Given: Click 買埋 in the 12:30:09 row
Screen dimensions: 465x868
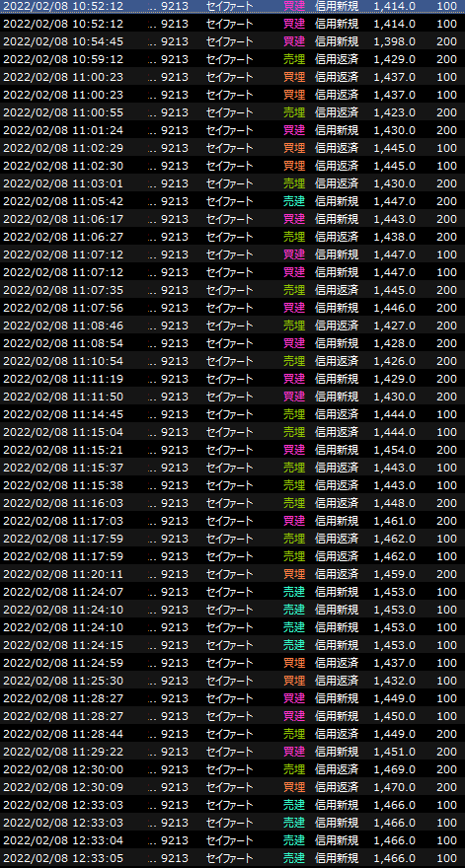Looking at the screenshot, I should tap(294, 785).
